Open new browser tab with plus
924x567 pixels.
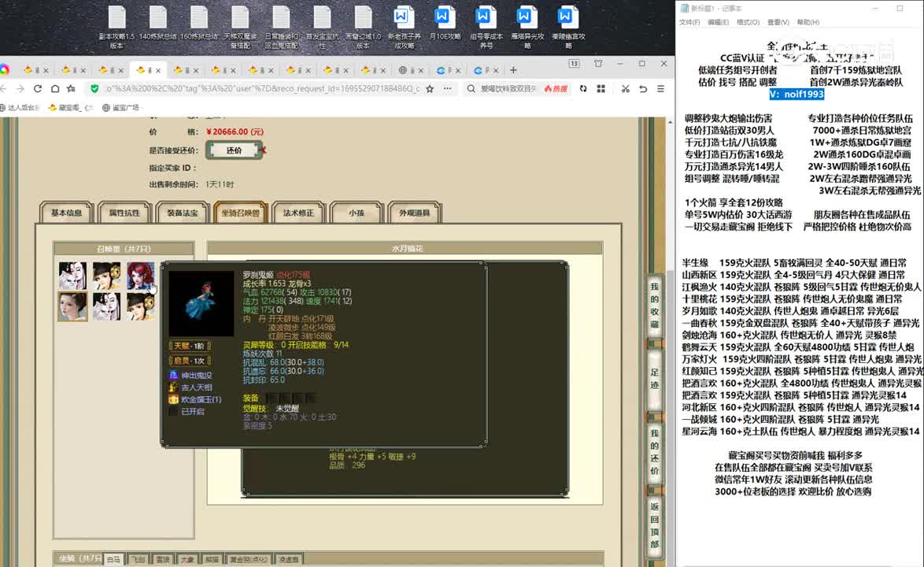[513, 69]
